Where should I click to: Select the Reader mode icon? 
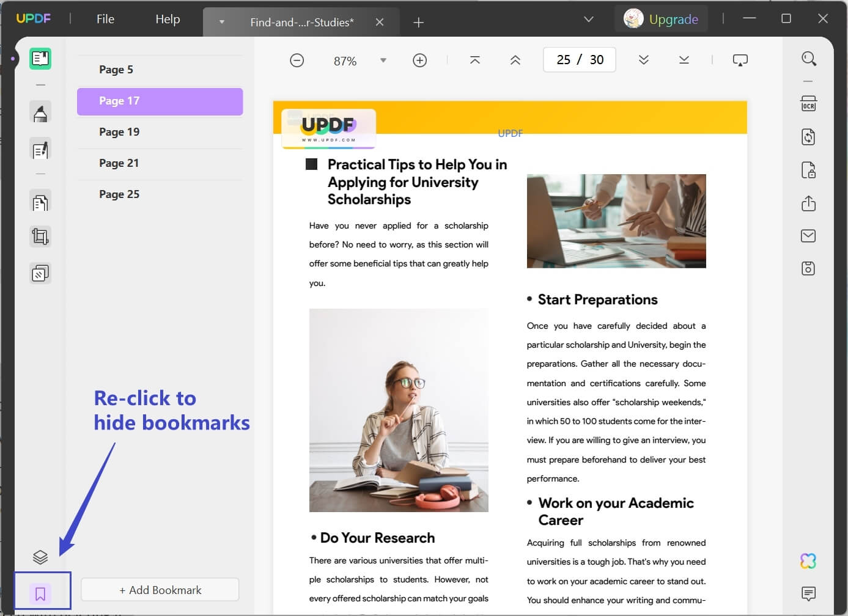[x=40, y=59]
